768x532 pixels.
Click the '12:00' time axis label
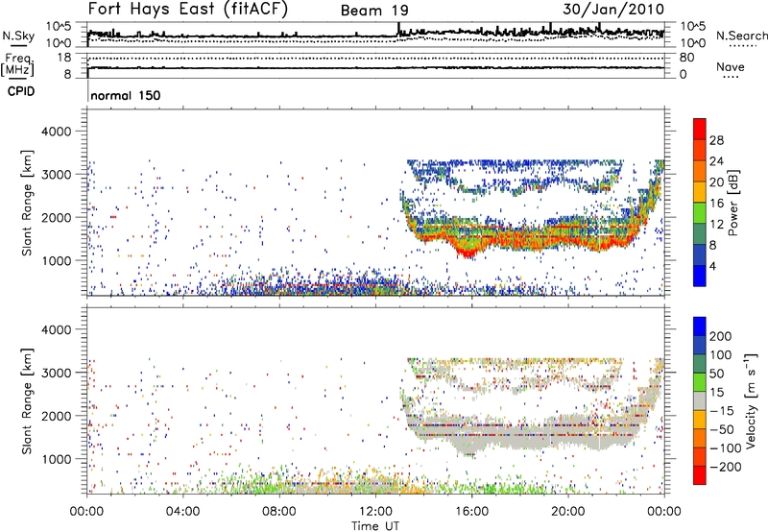coord(375,512)
